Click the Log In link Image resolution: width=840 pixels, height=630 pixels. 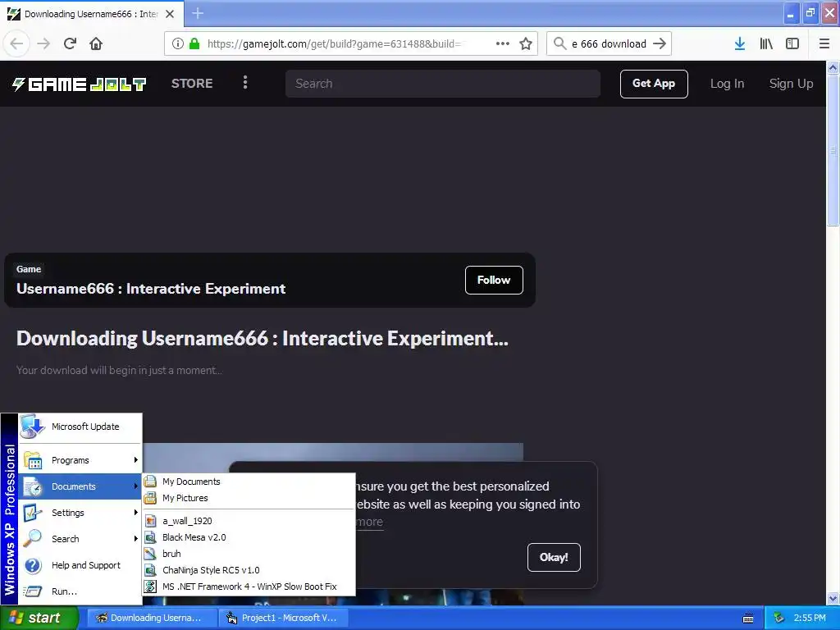coord(727,84)
